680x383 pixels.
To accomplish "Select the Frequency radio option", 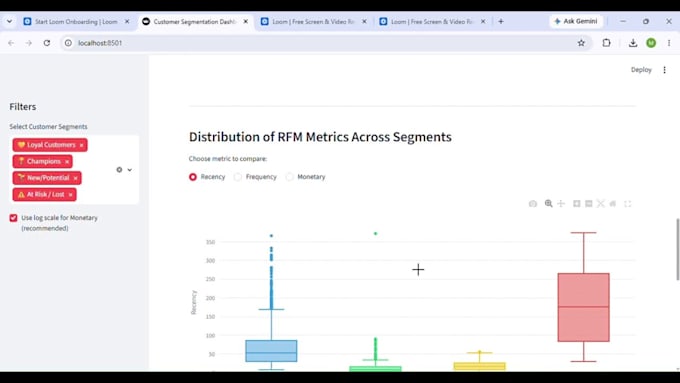I will pos(238,177).
